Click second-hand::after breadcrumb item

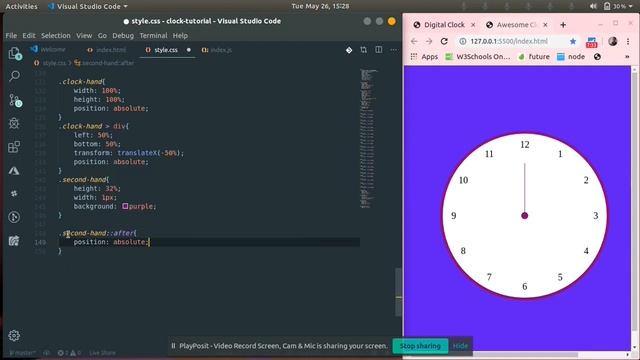click(104, 63)
